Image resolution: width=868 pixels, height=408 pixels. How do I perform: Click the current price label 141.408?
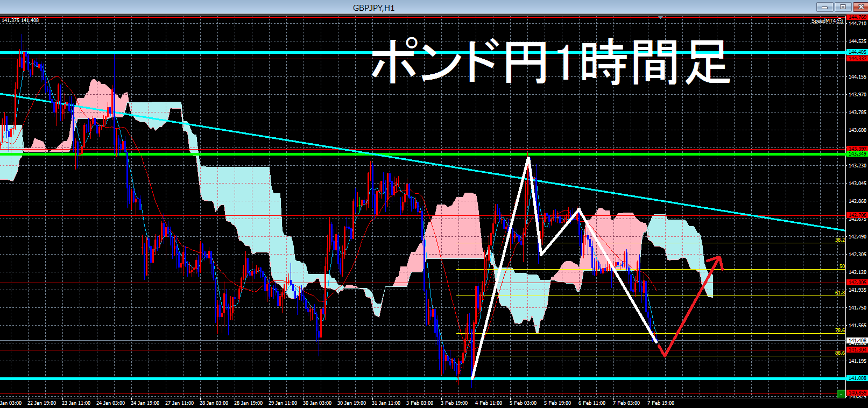[x=857, y=340]
